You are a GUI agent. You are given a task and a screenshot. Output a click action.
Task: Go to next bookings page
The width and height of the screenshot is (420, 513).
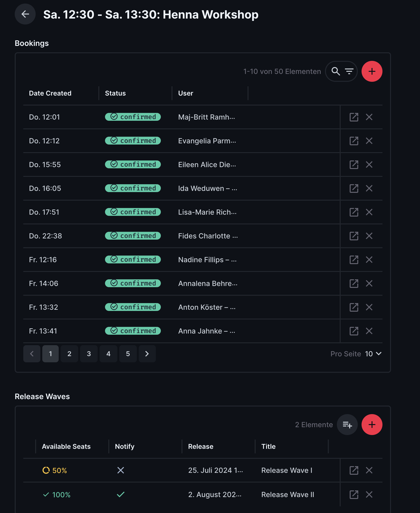(x=147, y=354)
